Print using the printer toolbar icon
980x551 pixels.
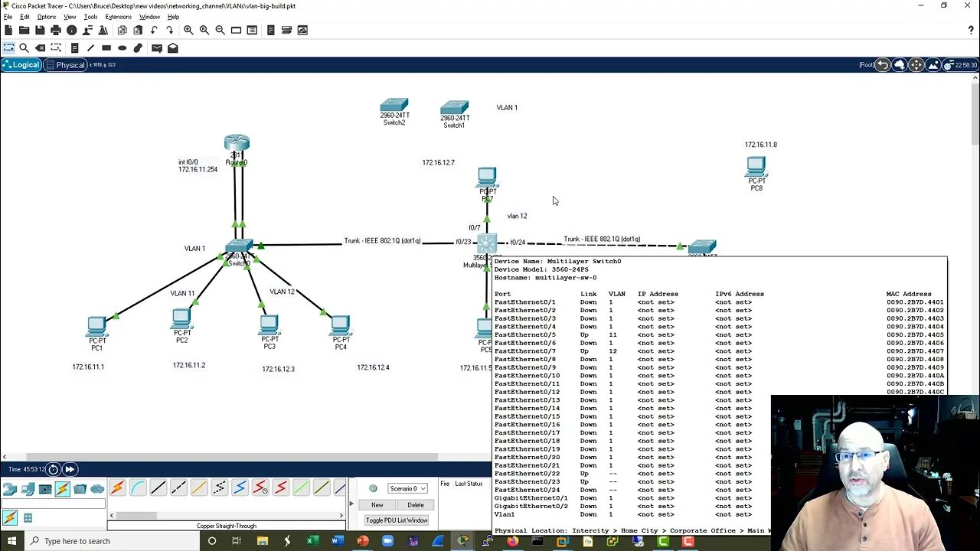(x=56, y=30)
